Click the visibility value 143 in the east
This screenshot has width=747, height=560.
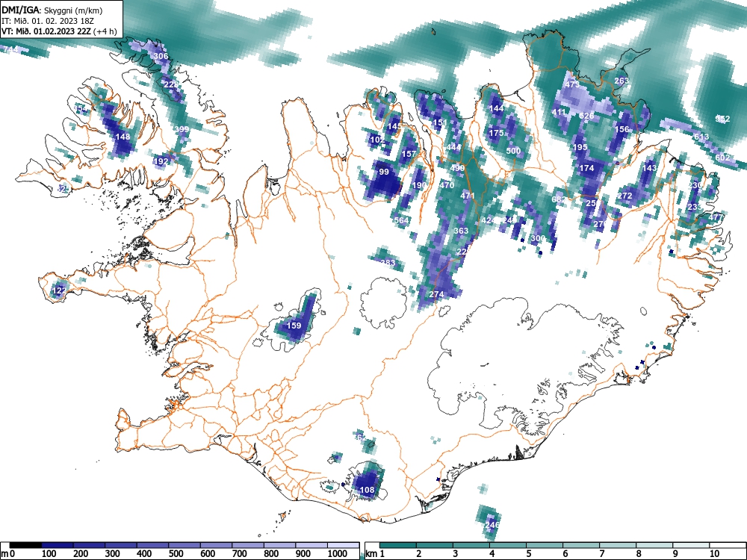click(x=649, y=168)
